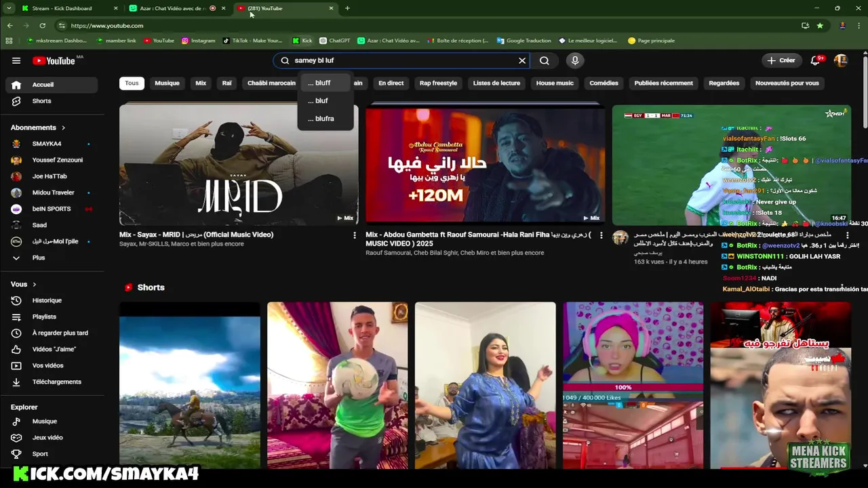Open the Kick bookmark

coord(302,41)
